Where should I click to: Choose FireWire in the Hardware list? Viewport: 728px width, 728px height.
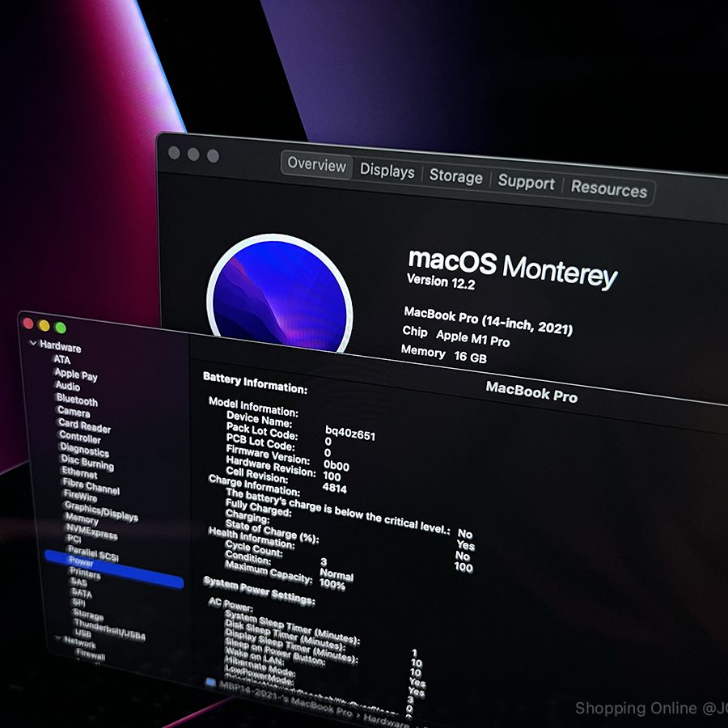tap(80, 497)
